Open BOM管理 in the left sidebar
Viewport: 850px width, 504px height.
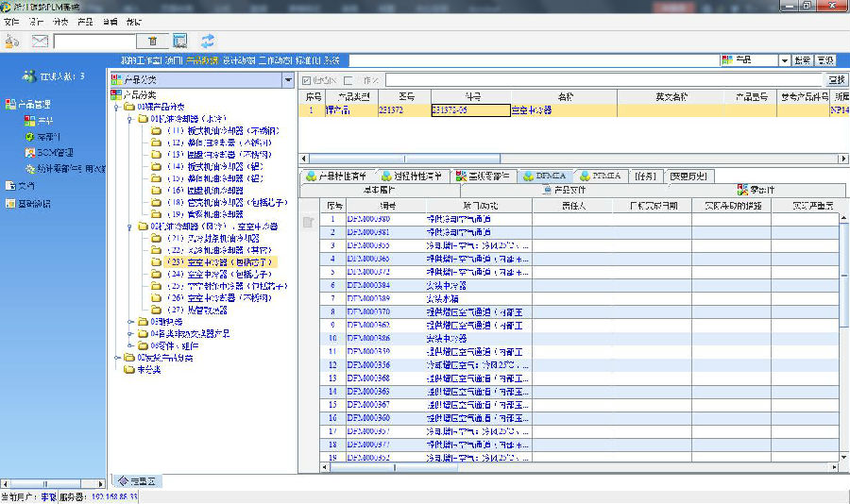[54, 152]
